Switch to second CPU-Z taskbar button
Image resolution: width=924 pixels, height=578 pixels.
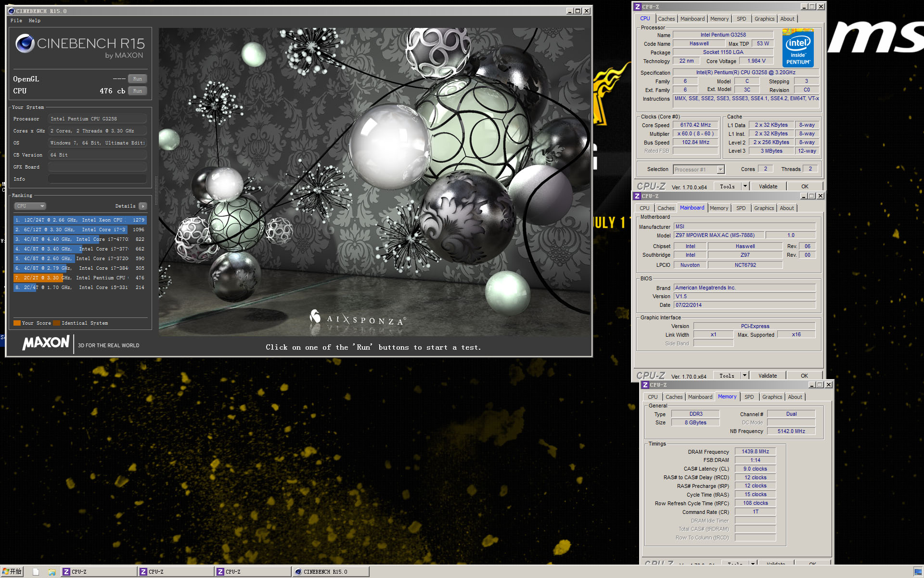tap(176, 572)
